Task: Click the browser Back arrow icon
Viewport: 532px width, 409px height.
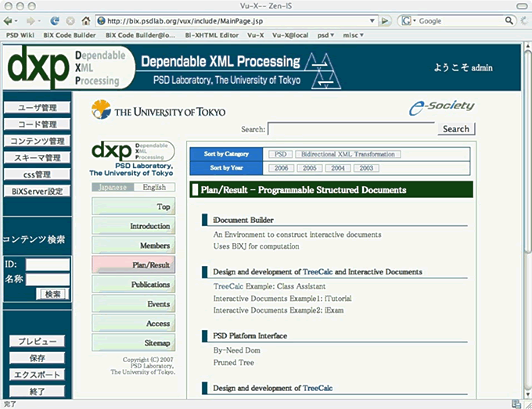Action: pos(8,21)
